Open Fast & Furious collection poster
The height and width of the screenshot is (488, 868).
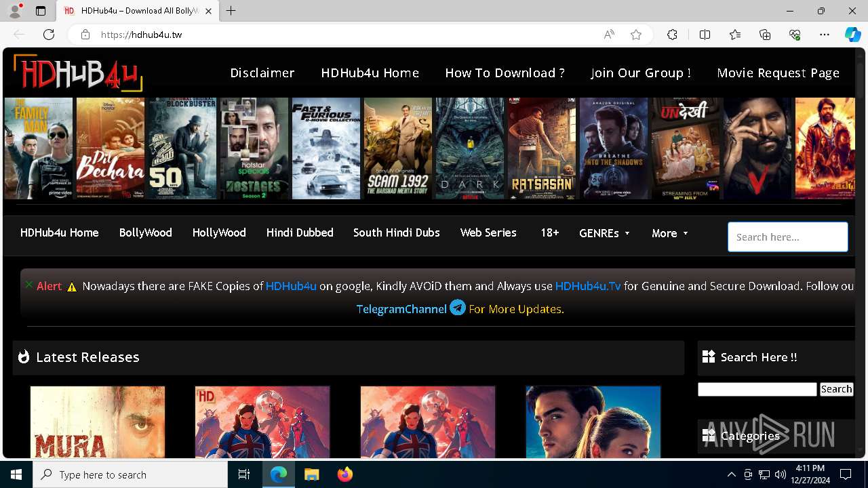coord(326,148)
